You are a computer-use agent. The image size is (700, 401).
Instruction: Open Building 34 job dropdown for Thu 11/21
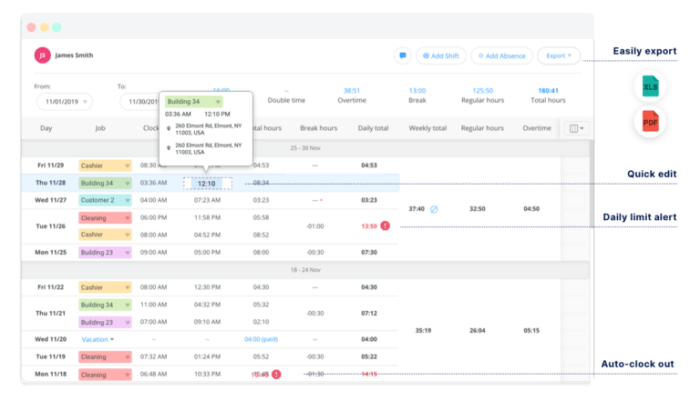[105, 305]
